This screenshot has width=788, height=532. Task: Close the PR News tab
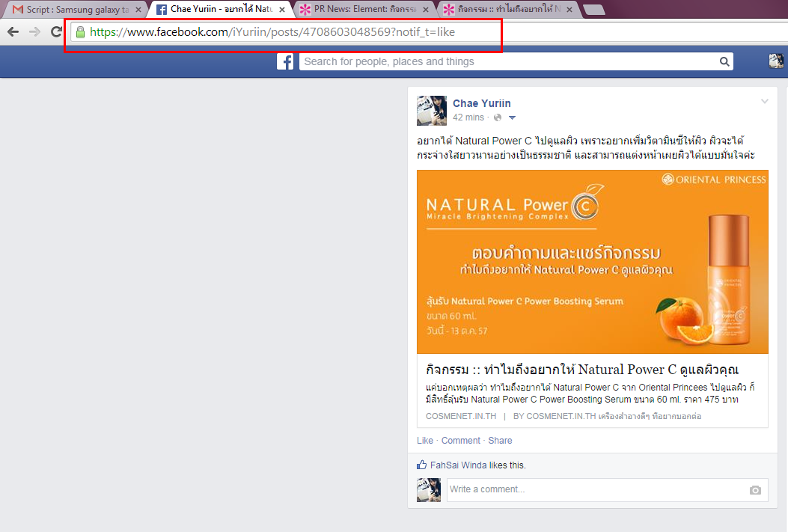(426, 10)
